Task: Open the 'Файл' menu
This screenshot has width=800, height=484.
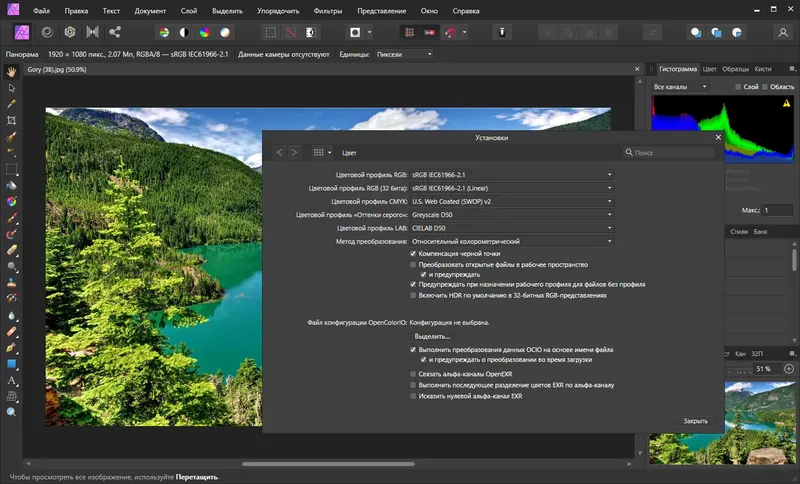Action: point(41,11)
